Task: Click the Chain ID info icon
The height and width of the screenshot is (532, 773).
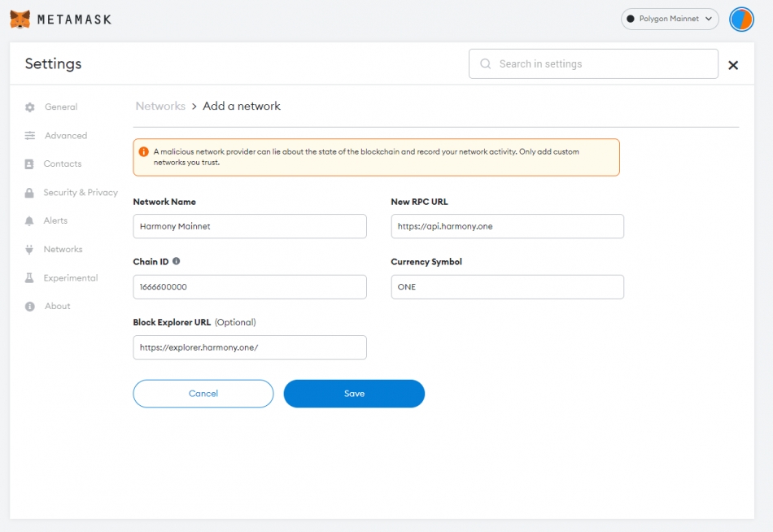Action: (176, 261)
